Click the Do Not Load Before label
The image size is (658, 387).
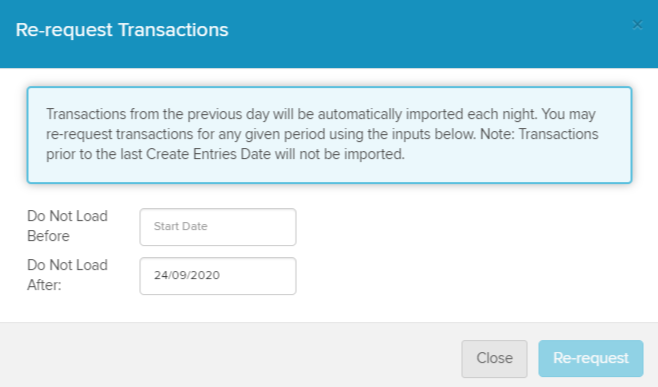pyautogui.click(x=67, y=226)
